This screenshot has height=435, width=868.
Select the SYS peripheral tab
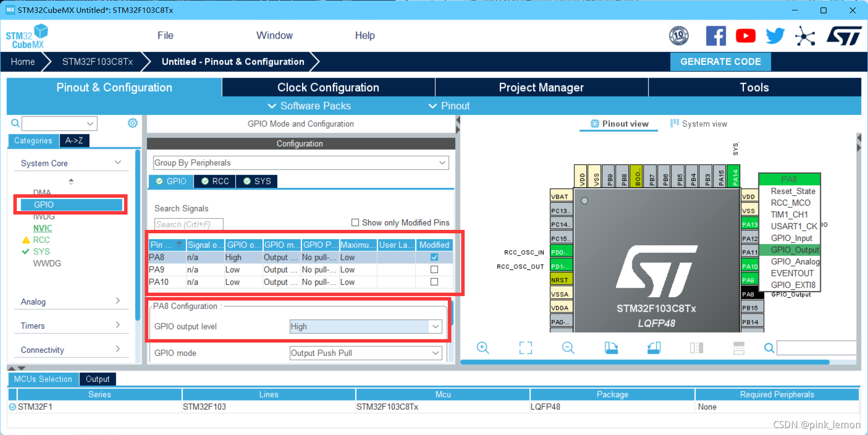click(x=257, y=181)
